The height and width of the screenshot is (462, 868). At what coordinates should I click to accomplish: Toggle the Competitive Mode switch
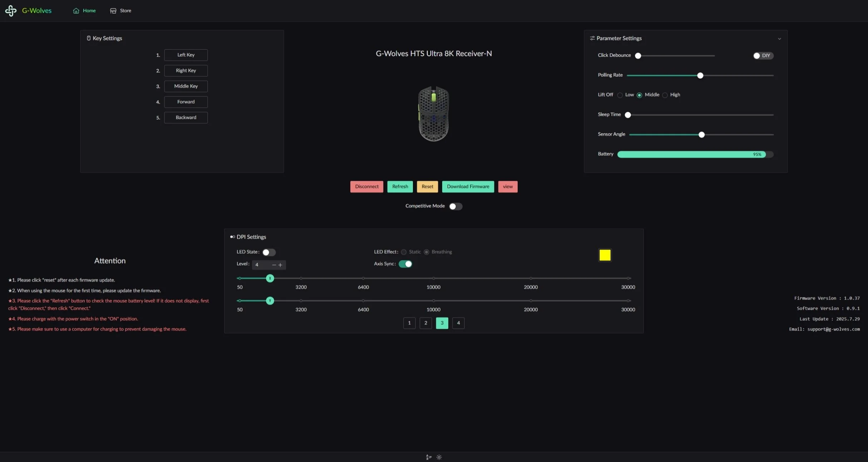coord(455,206)
